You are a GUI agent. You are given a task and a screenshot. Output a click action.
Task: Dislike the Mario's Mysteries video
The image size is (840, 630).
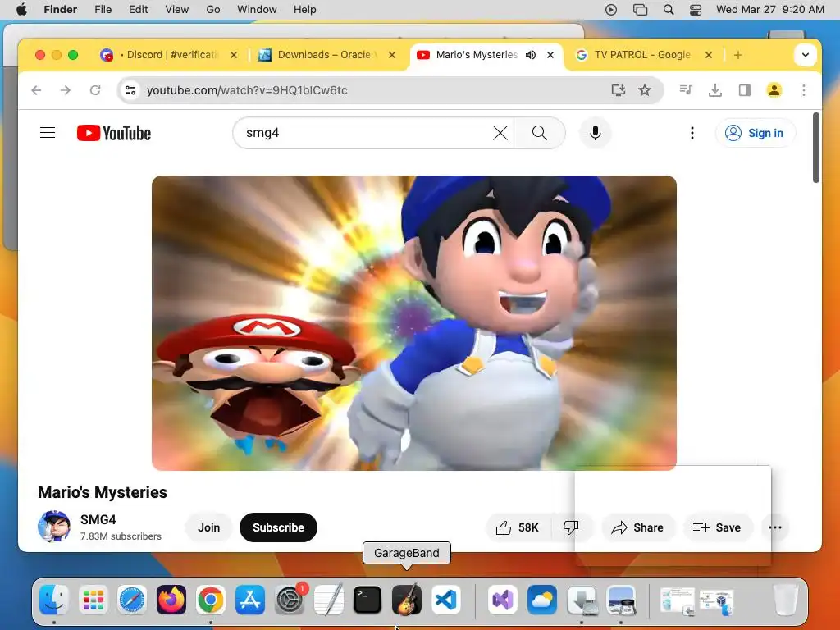[571, 527]
